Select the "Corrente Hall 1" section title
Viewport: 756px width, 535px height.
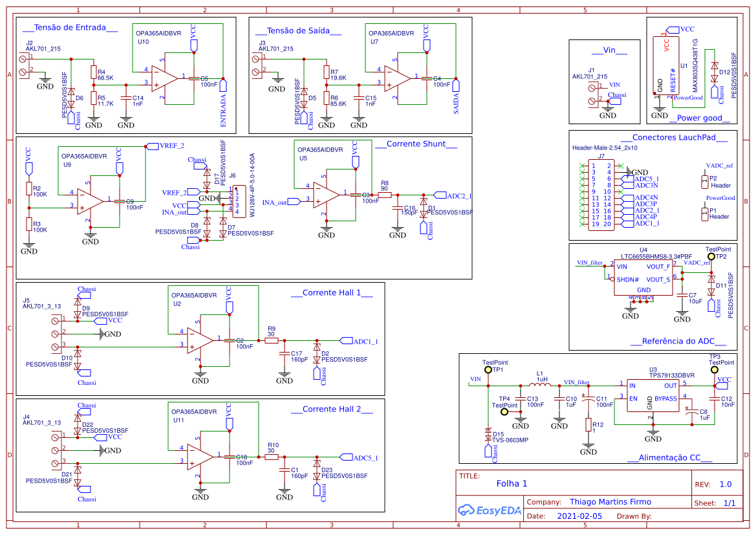pyautogui.click(x=332, y=292)
